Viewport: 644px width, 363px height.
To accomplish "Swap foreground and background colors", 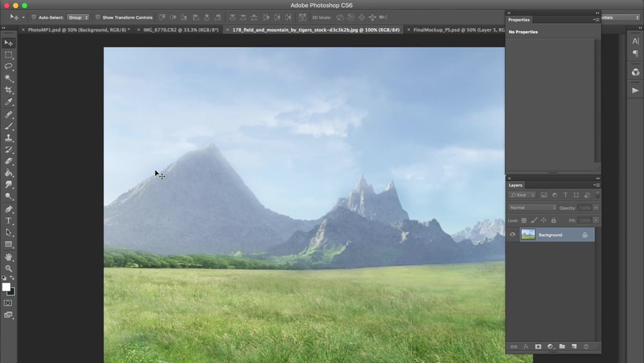I will (12, 278).
